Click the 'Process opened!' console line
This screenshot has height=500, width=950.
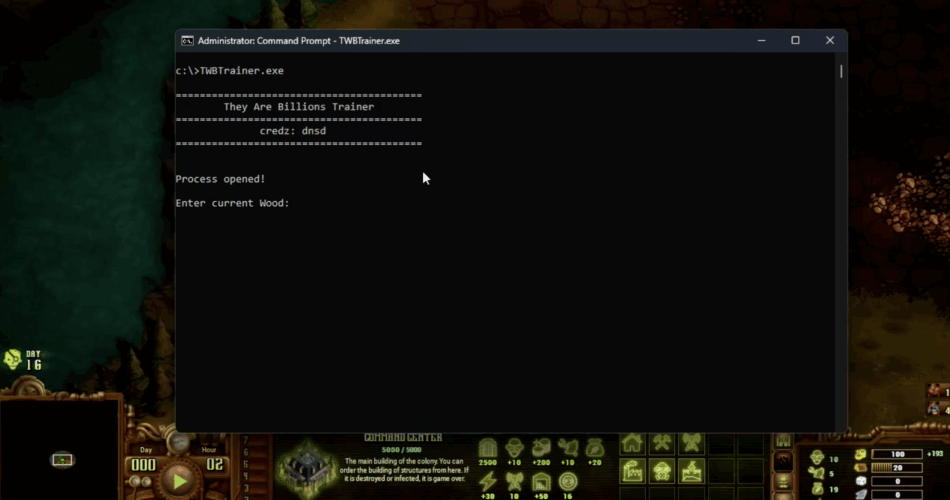tap(221, 179)
